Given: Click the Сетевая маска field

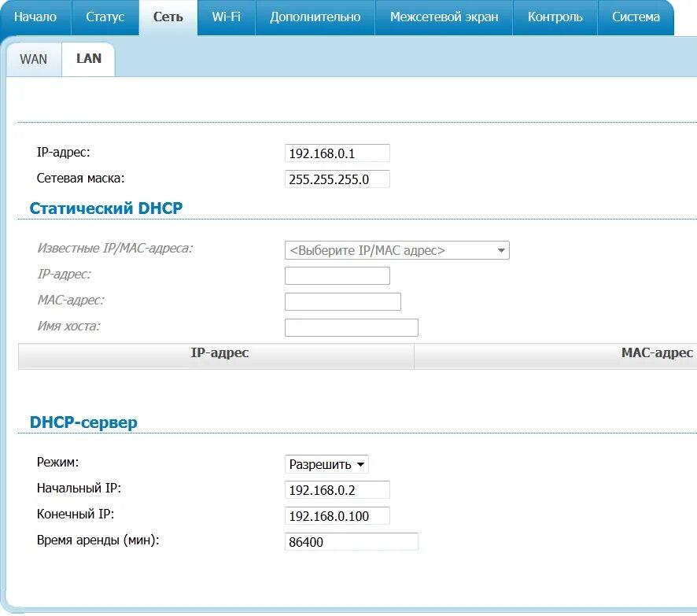Looking at the screenshot, I should click(337, 179).
